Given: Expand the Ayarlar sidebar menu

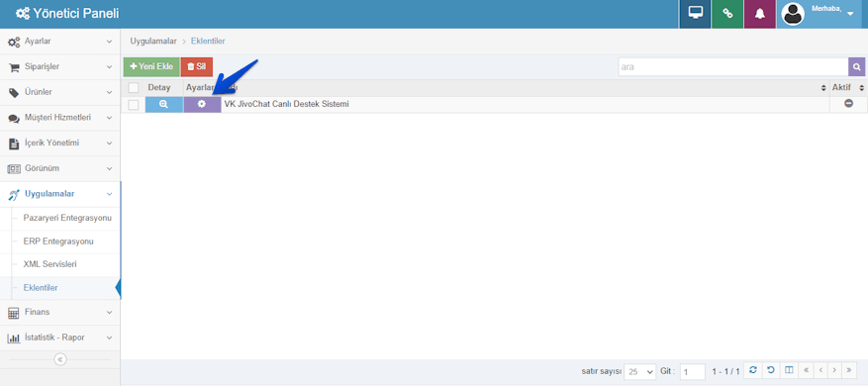Looking at the screenshot, I should pyautogui.click(x=59, y=42).
